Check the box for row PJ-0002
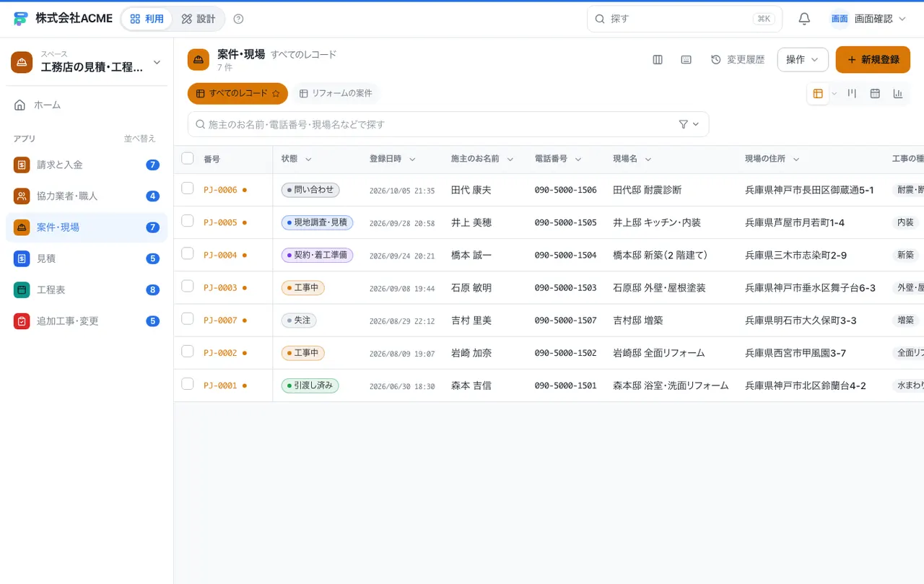 pos(188,351)
